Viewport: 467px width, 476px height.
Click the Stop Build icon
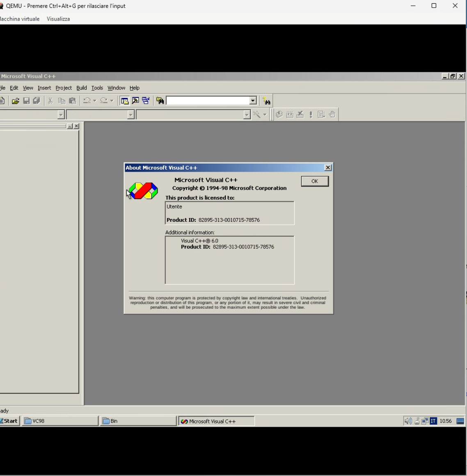[300, 114]
